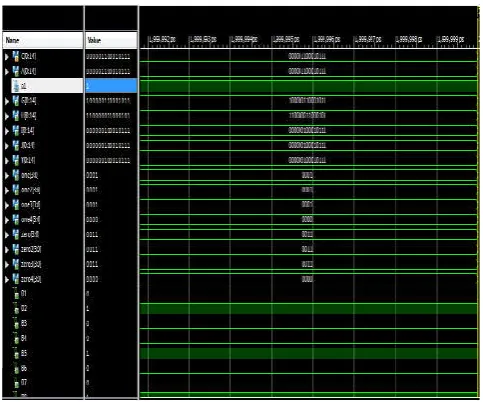This screenshot has height=402, width=483.
Task: Click the bus icon of signal zero2[3:0]
Action: tap(16, 249)
